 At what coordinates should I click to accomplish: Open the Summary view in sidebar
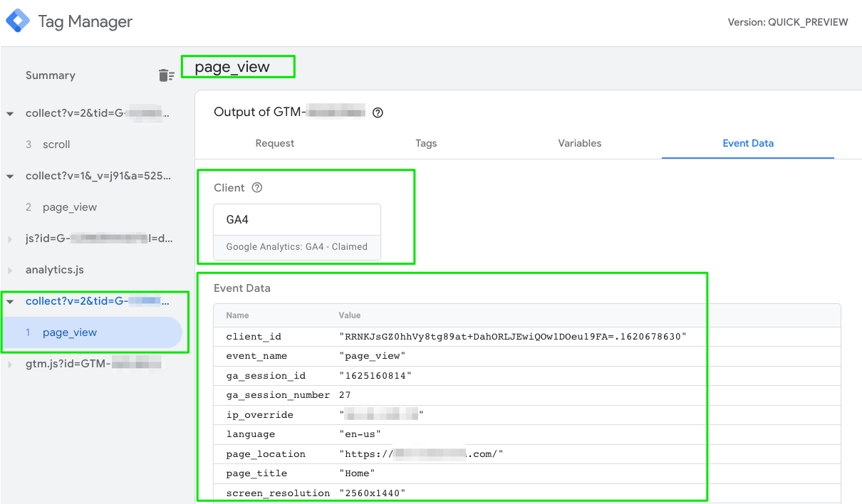point(50,75)
